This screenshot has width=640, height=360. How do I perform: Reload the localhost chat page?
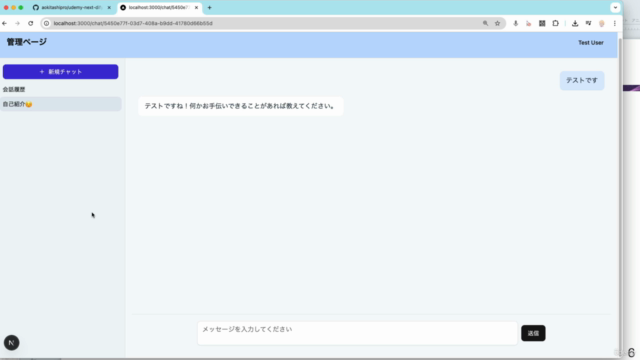pos(31,23)
